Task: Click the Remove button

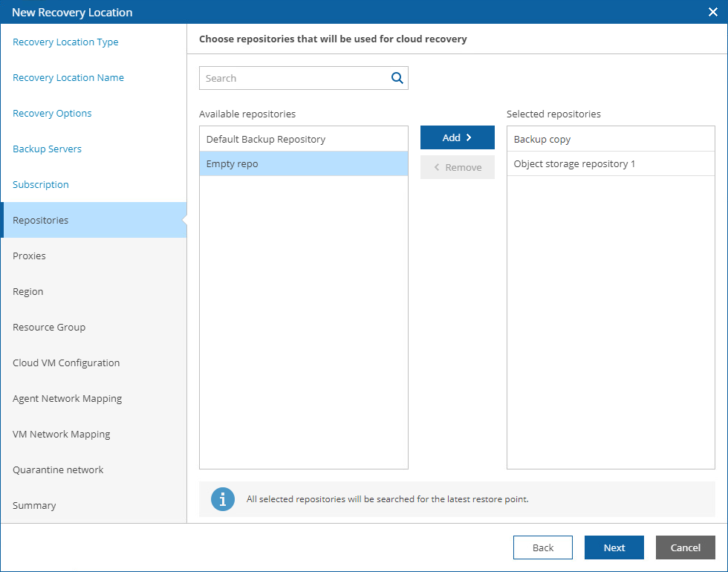Action: coord(457,167)
